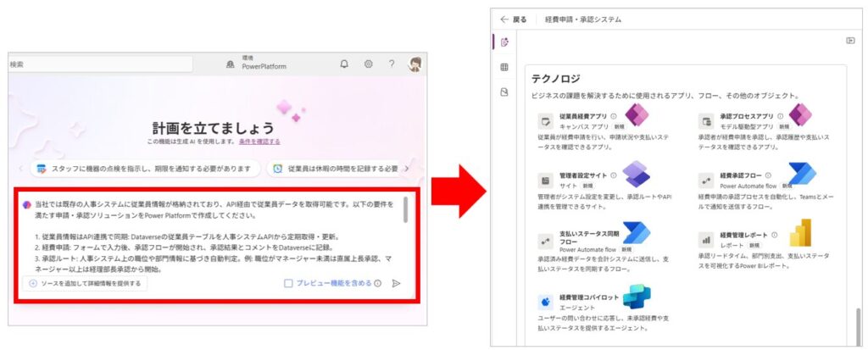Click the Copilot Studio logo of 経費管理コパイロット
Image resolution: width=868 pixels, height=350 pixels.
coord(637,297)
